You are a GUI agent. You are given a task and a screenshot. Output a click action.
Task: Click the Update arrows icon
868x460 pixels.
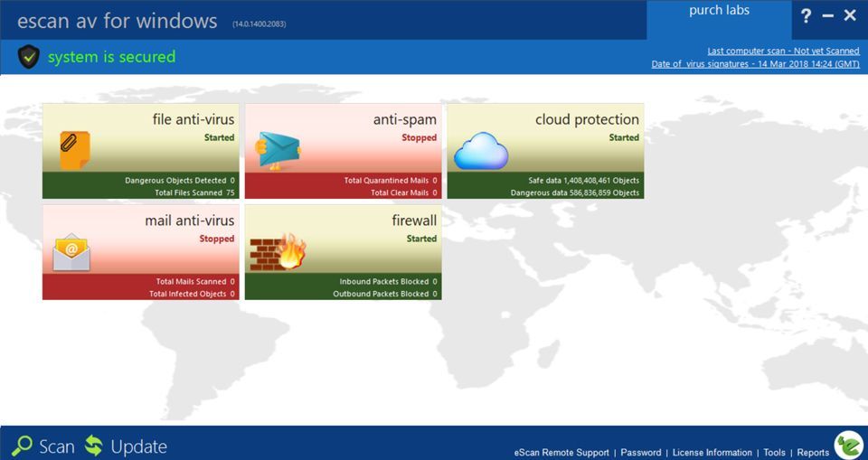94,446
